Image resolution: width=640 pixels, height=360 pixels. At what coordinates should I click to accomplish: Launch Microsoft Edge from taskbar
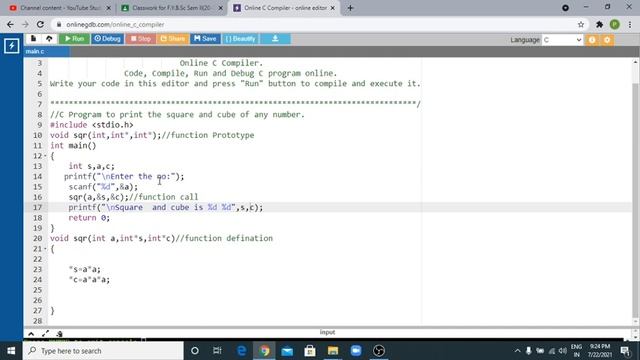click(242, 351)
